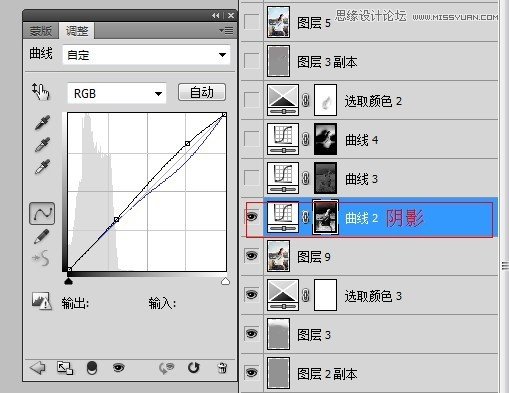Click selective color icon of 选取颜色 2
The height and width of the screenshot is (393, 509).
click(x=283, y=100)
